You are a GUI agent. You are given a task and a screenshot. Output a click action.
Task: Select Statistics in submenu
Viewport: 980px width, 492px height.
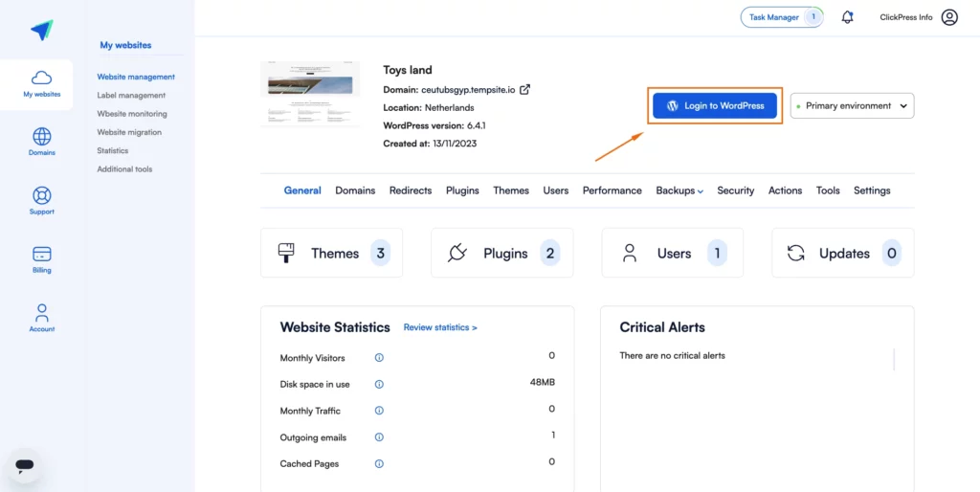[x=113, y=150]
